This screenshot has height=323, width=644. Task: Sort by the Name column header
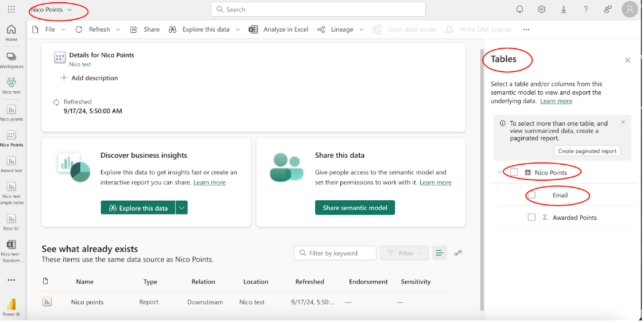click(84, 282)
